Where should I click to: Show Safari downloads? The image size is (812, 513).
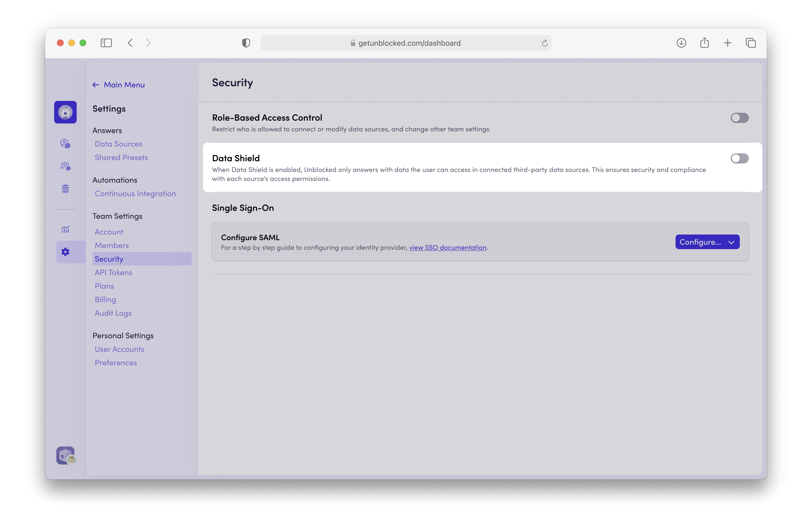click(681, 43)
